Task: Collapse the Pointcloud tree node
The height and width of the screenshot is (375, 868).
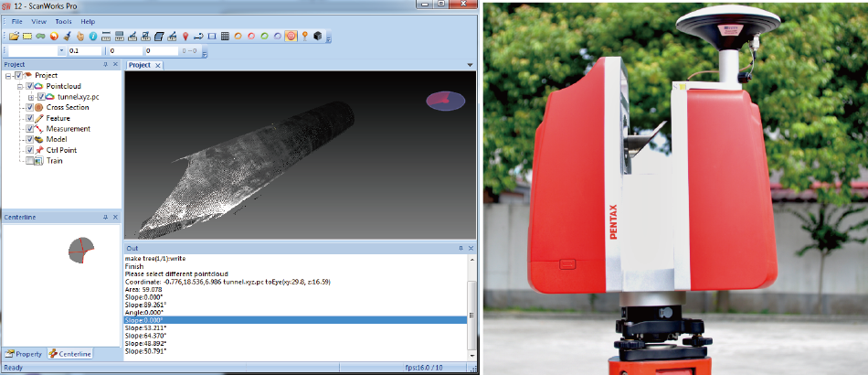Action: [19, 86]
